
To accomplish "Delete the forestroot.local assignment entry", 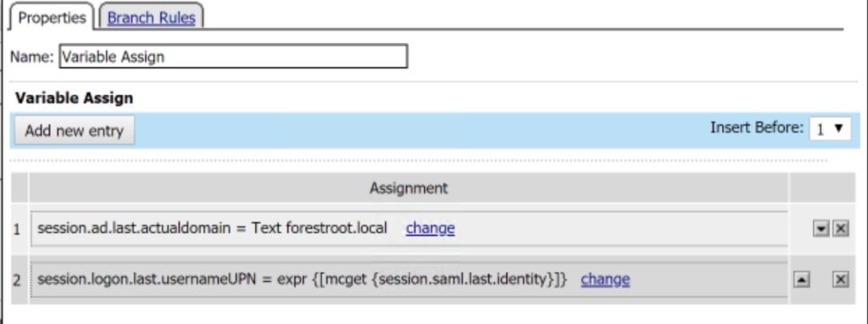I will coord(840,229).
